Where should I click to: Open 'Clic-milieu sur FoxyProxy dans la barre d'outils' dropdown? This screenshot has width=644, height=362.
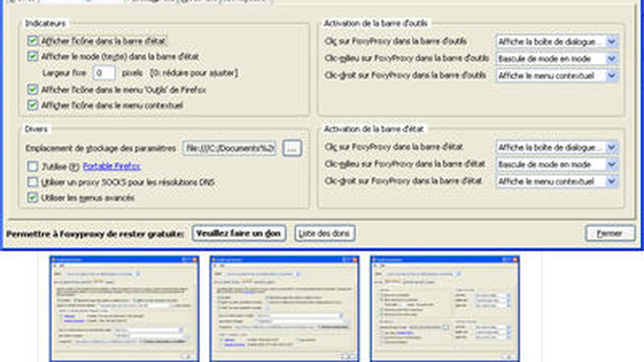pyautogui.click(x=557, y=59)
